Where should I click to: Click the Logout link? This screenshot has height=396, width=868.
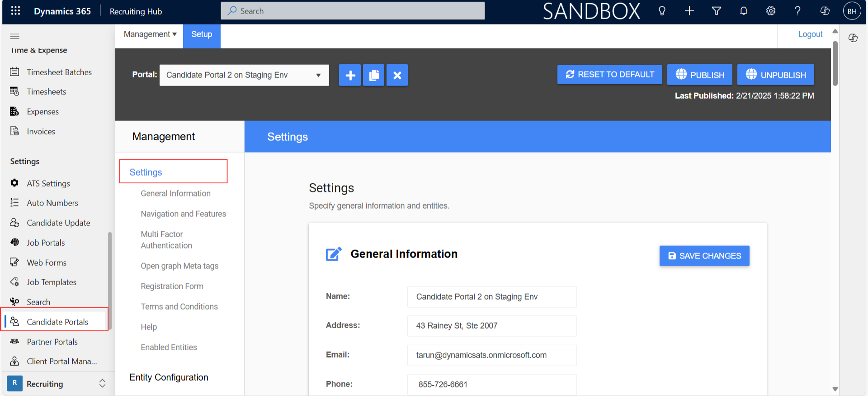click(x=810, y=34)
